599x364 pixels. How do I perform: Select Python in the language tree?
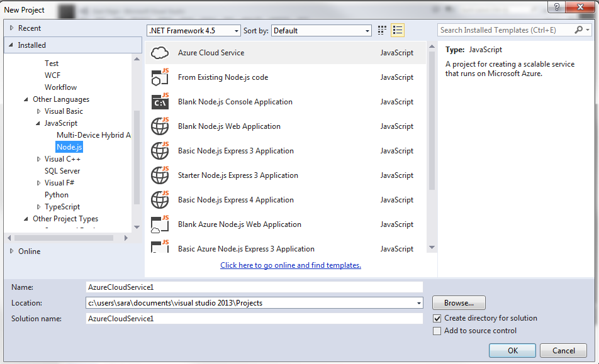[x=57, y=195]
